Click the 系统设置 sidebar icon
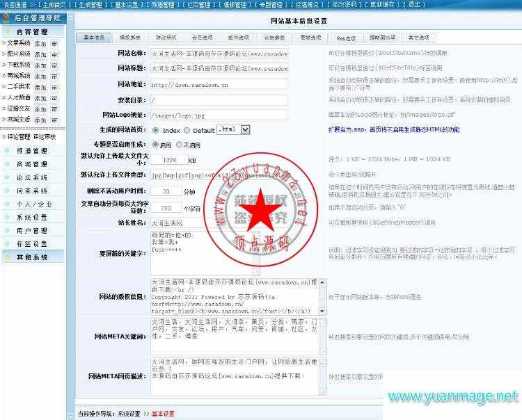Image resolution: width=522 pixels, height=420 pixels. (8, 217)
